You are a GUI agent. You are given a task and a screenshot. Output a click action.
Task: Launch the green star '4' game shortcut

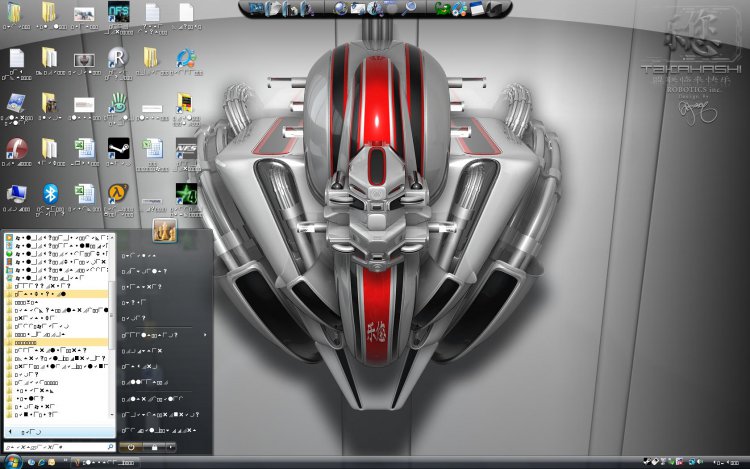coord(186,194)
